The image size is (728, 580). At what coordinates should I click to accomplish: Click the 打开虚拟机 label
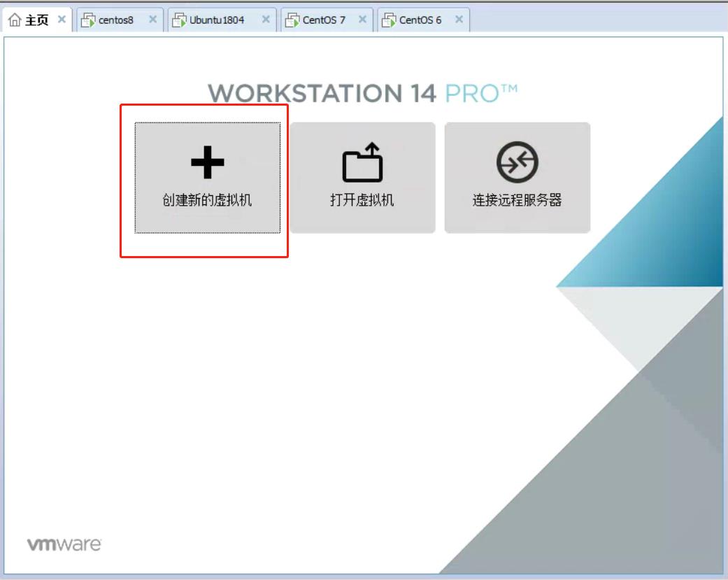coord(362,200)
